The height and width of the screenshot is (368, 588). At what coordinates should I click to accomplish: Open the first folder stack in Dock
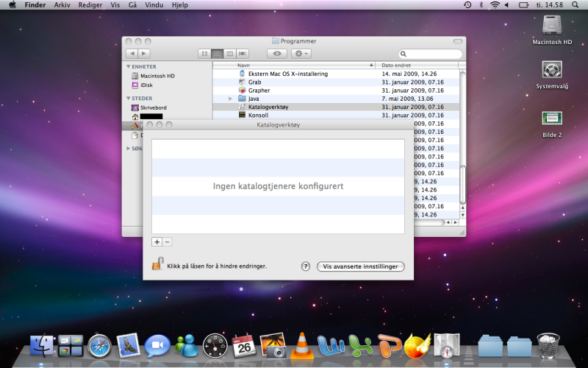(490, 346)
